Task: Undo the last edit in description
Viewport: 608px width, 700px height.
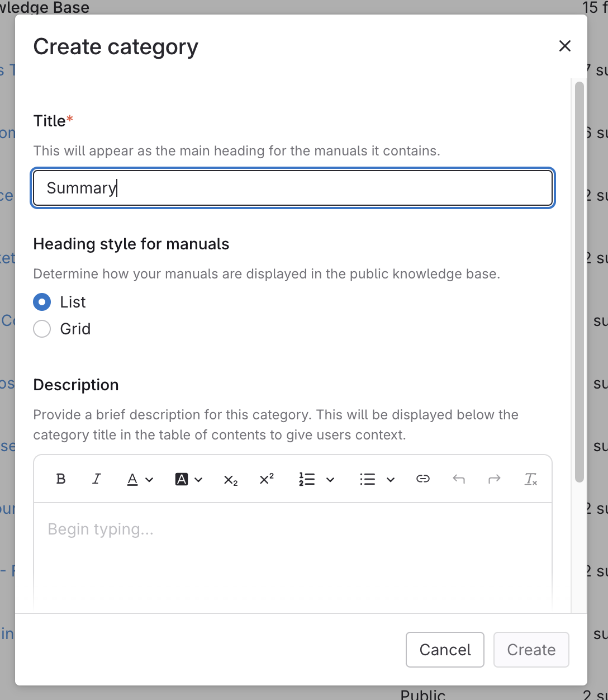Action: tap(459, 479)
